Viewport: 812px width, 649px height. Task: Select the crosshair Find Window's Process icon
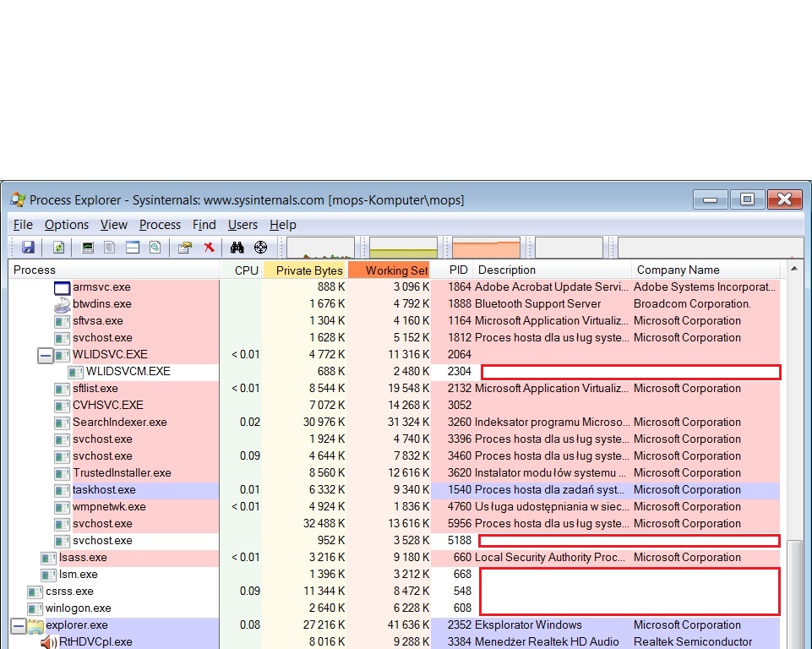261,247
